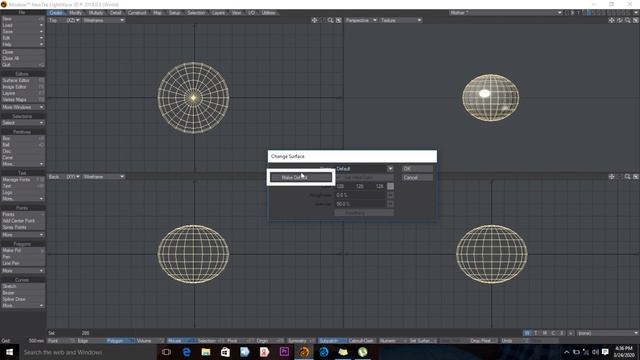Switch to the Modify tab

(76, 13)
